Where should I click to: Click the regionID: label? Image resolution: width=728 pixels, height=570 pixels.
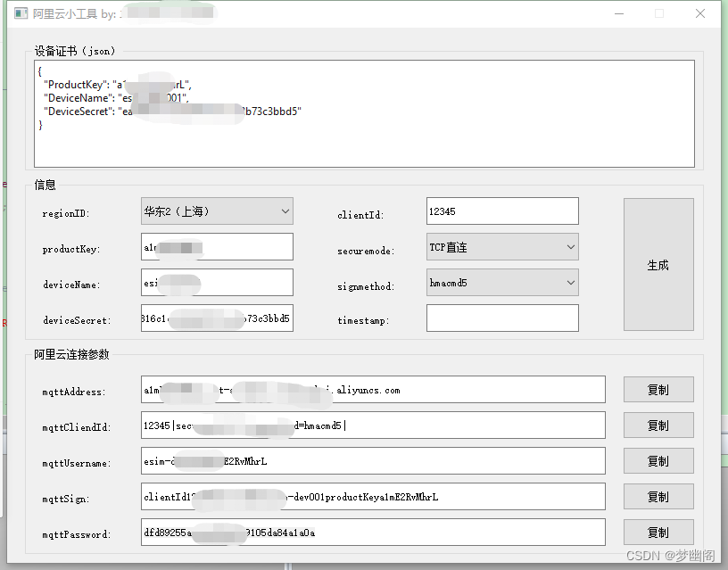65,213
